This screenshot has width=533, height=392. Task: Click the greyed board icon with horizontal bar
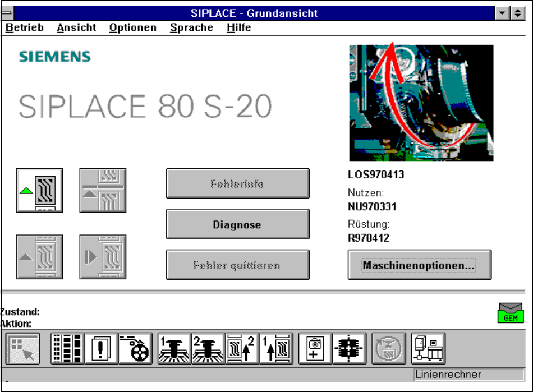pos(103,190)
